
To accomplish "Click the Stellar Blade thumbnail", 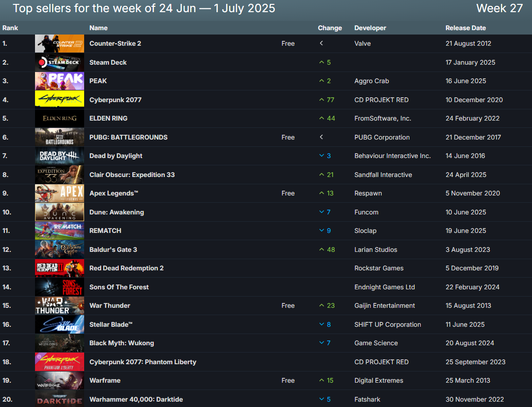I will tap(59, 325).
